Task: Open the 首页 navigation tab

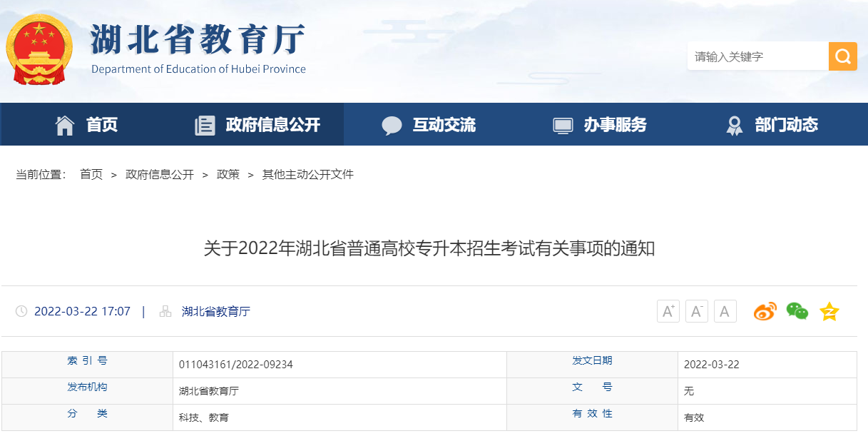Action: (x=86, y=125)
